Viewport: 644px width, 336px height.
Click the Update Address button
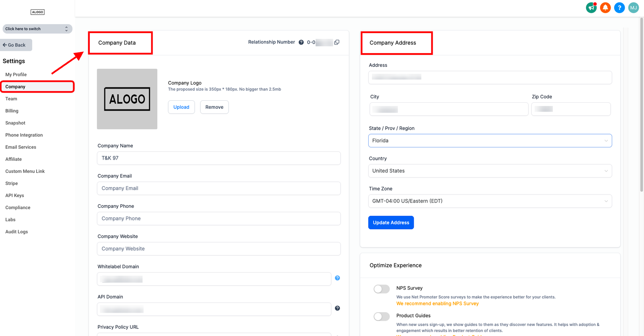[390, 222]
